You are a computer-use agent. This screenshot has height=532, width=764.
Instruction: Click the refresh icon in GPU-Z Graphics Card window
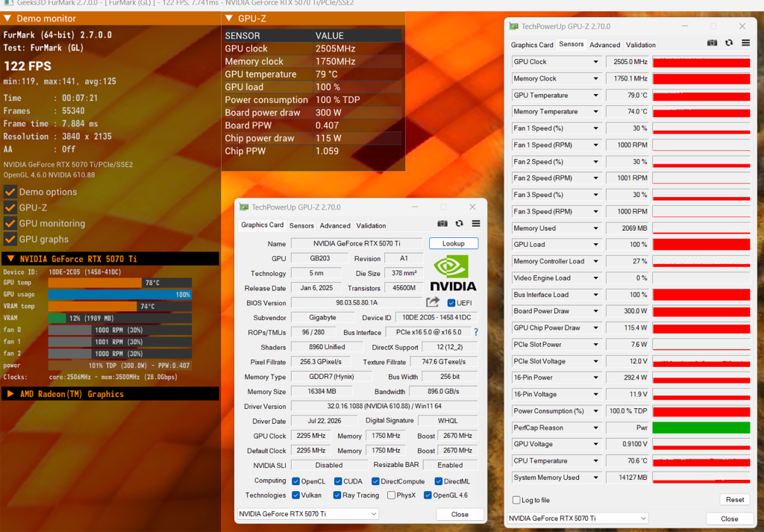click(459, 224)
